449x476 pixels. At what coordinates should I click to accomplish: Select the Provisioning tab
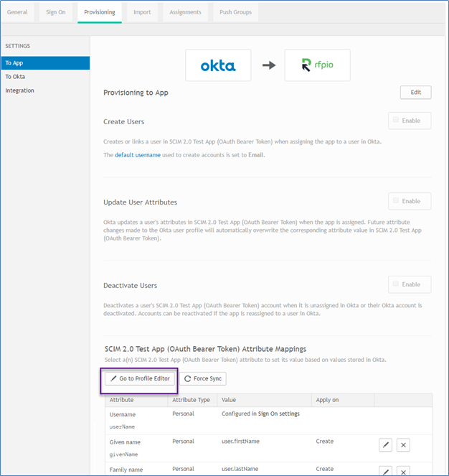[100, 12]
